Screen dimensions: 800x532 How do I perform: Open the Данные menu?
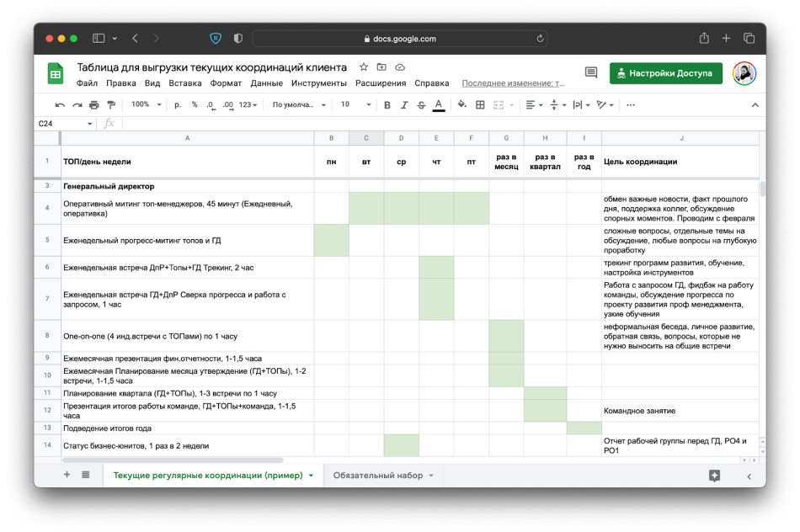pos(266,83)
